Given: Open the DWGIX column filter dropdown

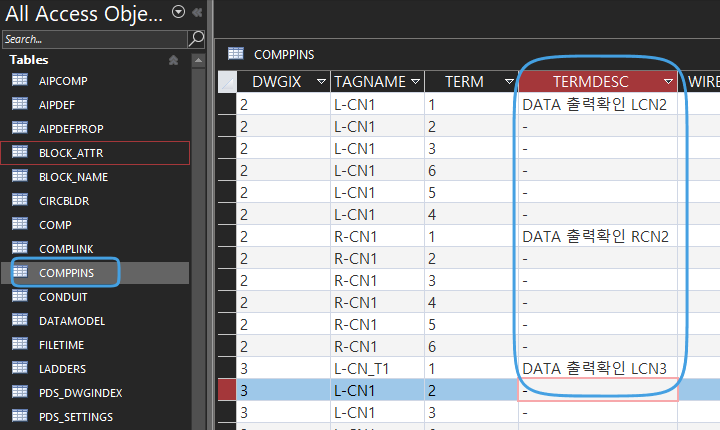Looking at the screenshot, I should pyautogui.click(x=321, y=82).
